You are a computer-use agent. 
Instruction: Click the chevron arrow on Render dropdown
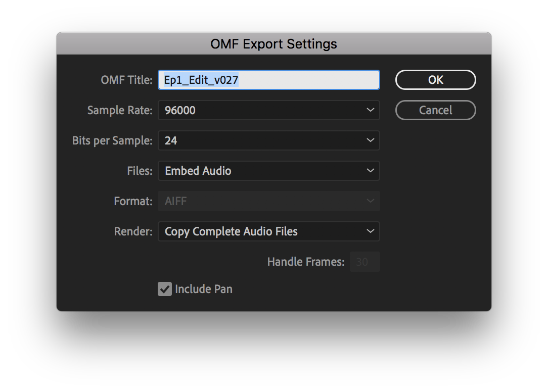point(370,231)
